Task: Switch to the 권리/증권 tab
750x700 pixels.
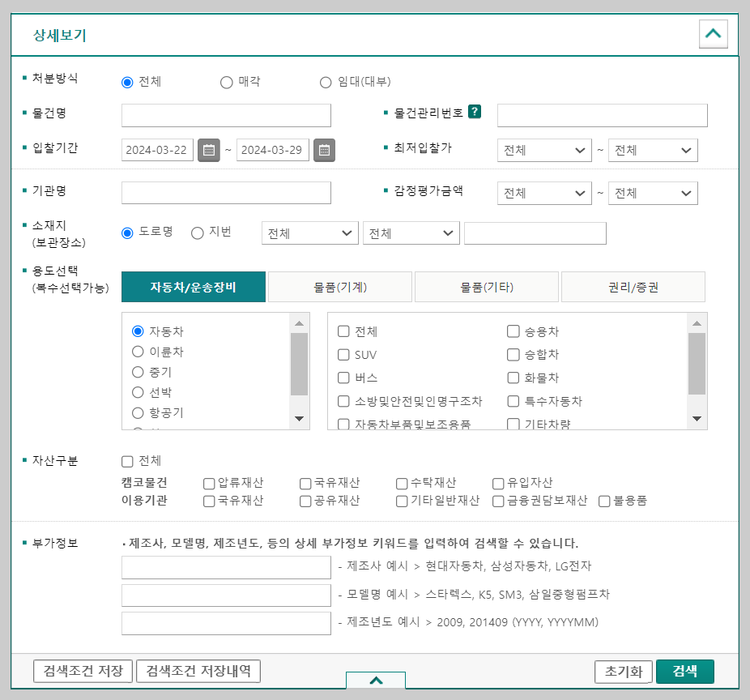Action: pos(633,286)
